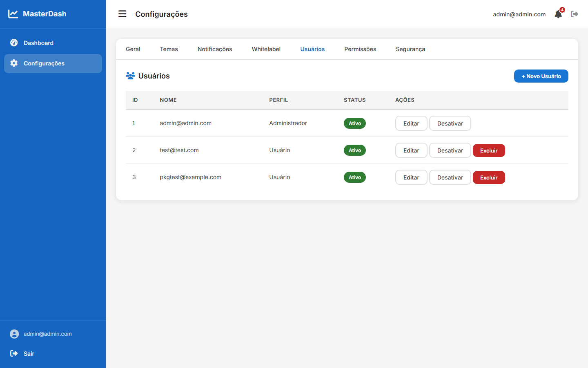Screen dimensions: 588x368
Task: Click the + Novo Usuário button
Action: coord(541,76)
